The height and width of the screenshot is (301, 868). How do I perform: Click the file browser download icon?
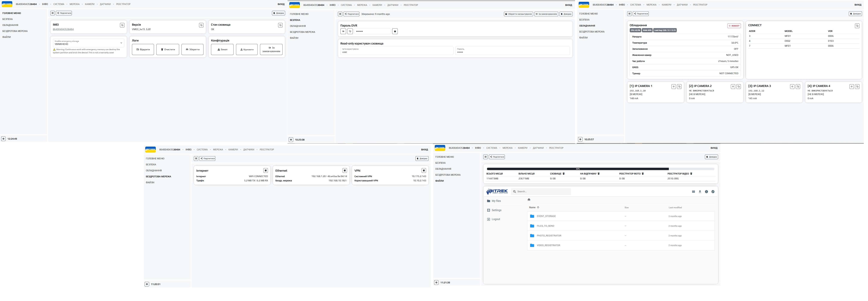click(x=700, y=192)
